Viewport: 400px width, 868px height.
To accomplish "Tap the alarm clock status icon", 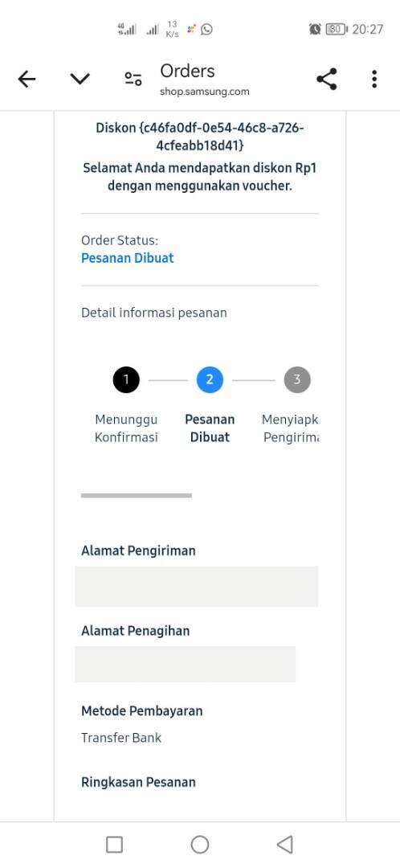I will (x=315, y=29).
